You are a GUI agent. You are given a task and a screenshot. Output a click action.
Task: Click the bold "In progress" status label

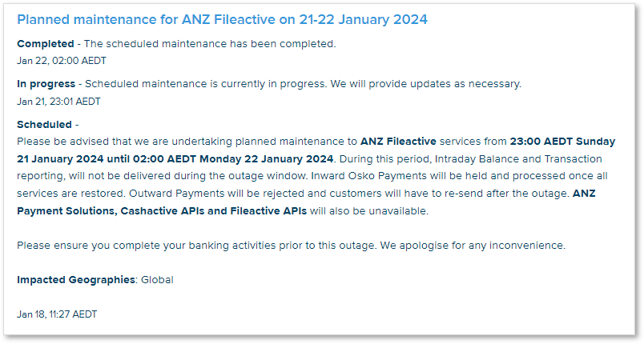(46, 84)
